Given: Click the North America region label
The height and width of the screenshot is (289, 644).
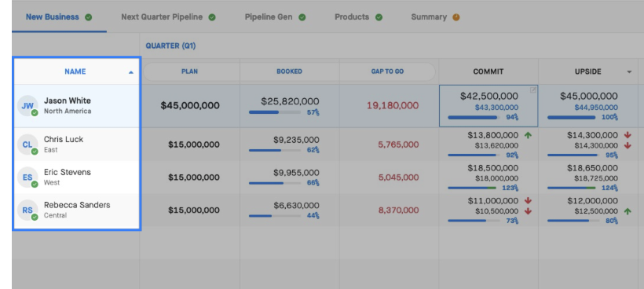Looking at the screenshot, I should 68,112.
